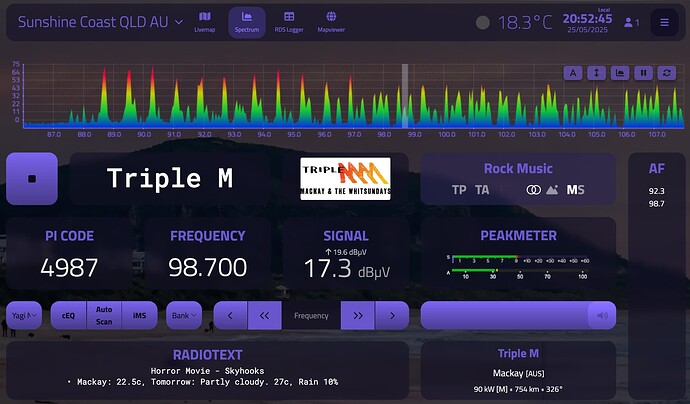Click the Frequency input field
This screenshot has width=690, height=404.
tap(311, 316)
